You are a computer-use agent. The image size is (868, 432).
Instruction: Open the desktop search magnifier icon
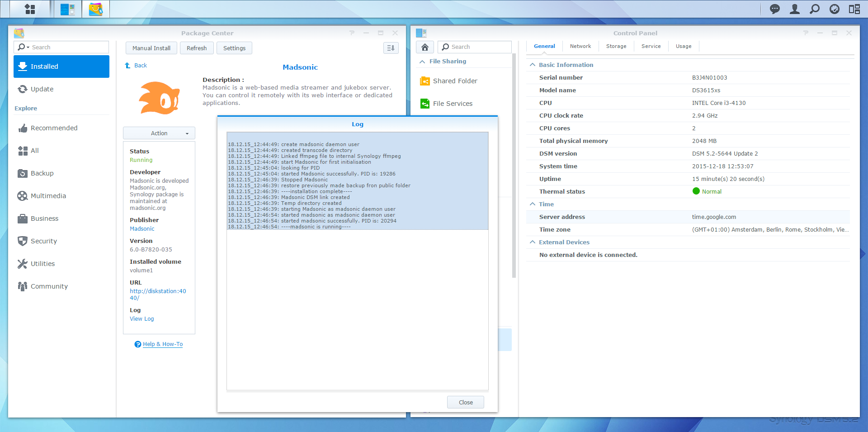(x=815, y=9)
